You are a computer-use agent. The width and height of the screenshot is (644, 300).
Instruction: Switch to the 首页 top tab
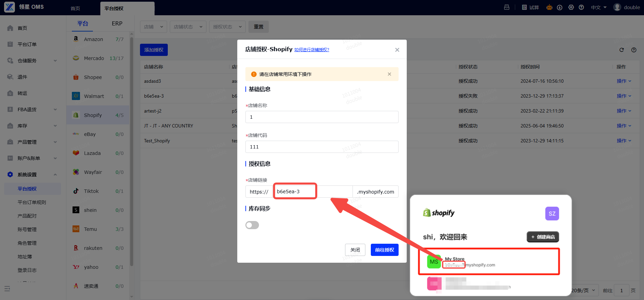(75, 8)
